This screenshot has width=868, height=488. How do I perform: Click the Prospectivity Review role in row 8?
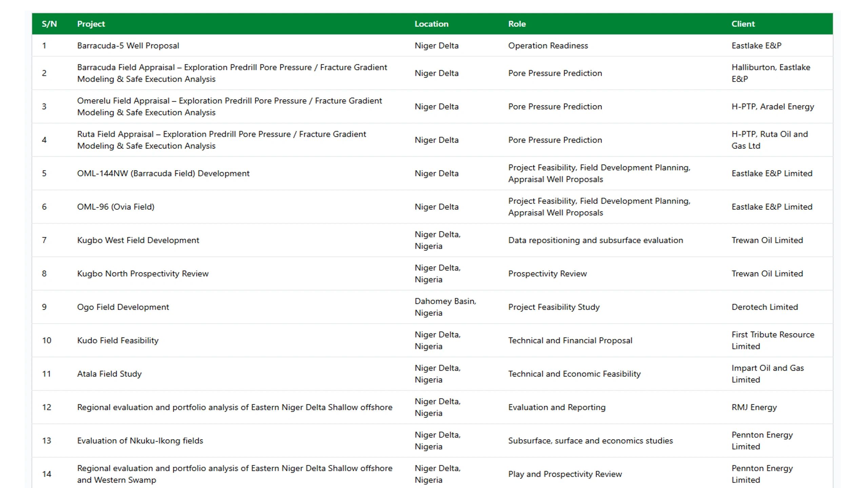point(547,273)
